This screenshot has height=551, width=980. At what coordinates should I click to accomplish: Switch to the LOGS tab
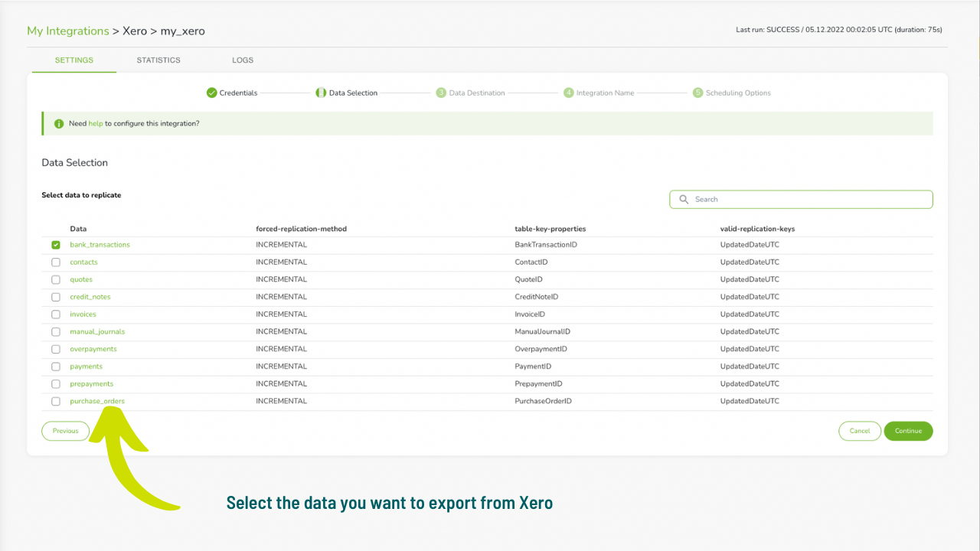[x=243, y=60]
